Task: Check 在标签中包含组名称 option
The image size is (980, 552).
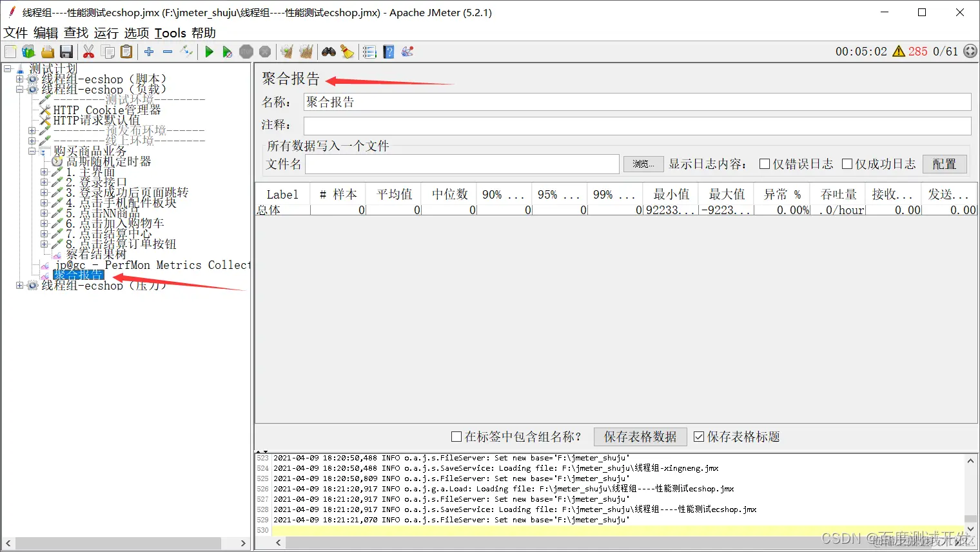Action: tap(456, 437)
